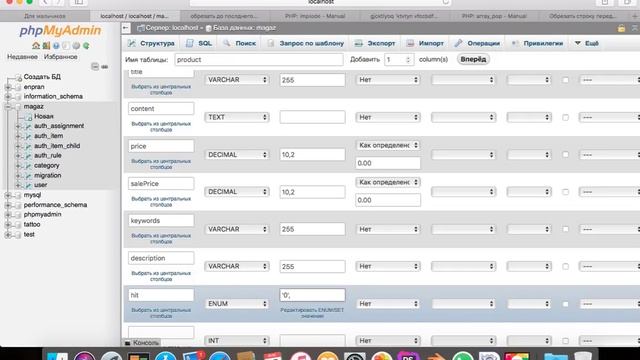
Task: Open phpMyAdmin home via house icon
Action: coord(36,46)
